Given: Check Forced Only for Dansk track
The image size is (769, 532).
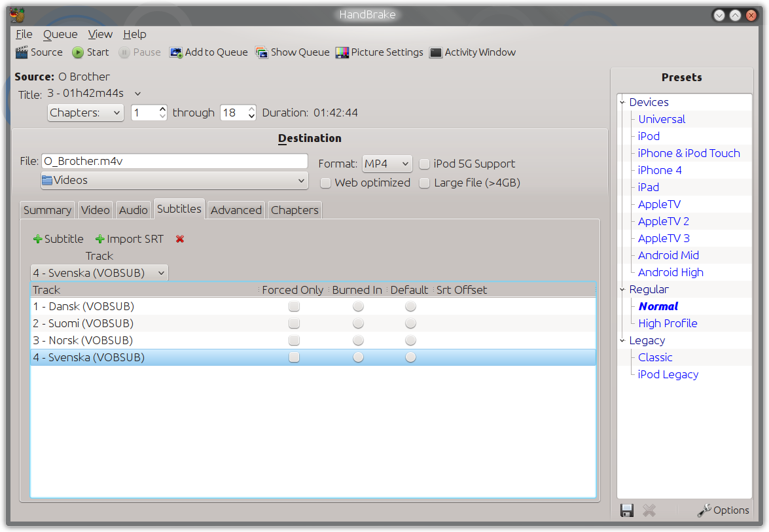Looking at the screenshot, I should (294, 306).
